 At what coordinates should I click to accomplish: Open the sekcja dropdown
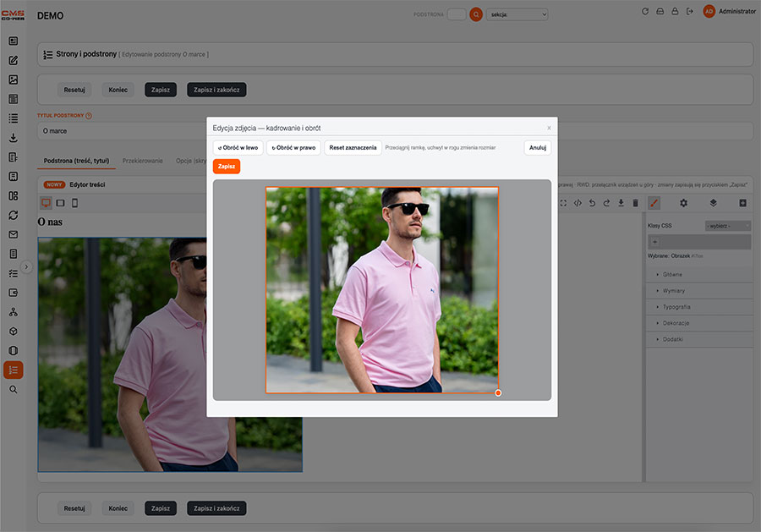pos(517,14)
